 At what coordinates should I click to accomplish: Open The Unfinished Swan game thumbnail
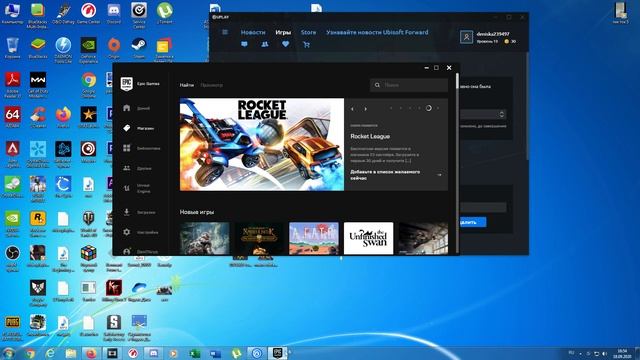(x=369, y=238)
